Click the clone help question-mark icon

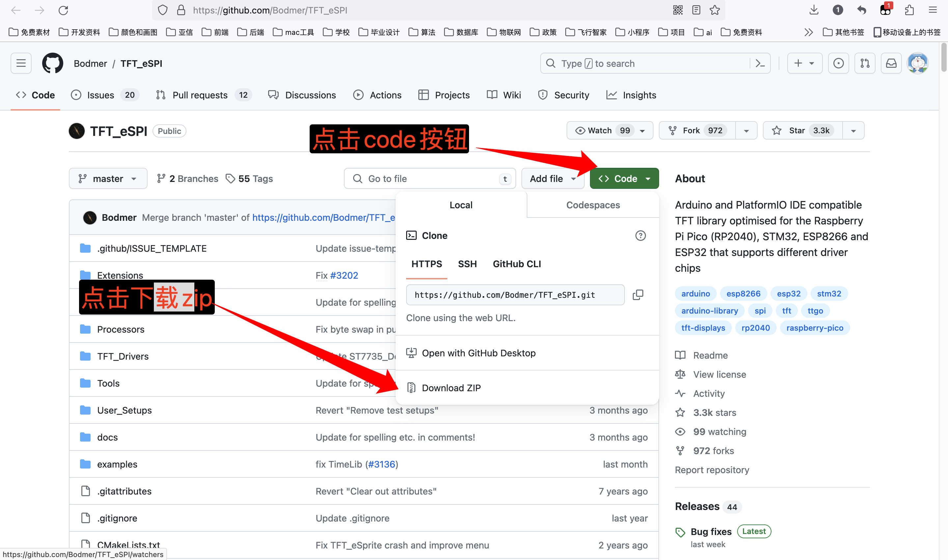pos(640,236)
